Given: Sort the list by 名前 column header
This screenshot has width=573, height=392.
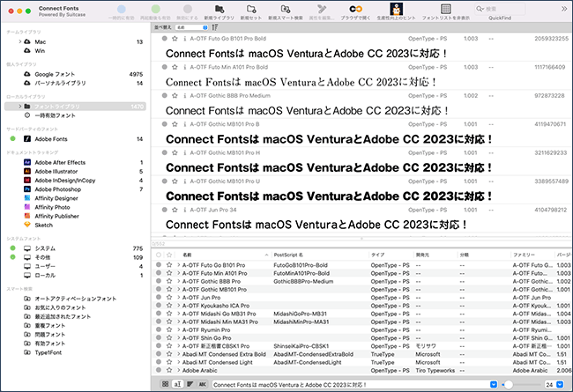Looking at the screenshot, I should 187,255.
